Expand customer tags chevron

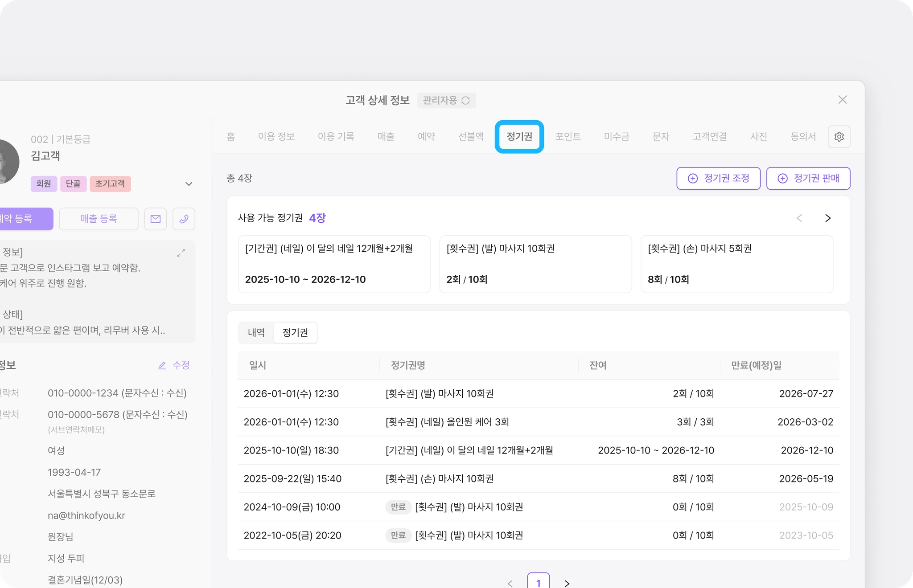coord(189,184)
